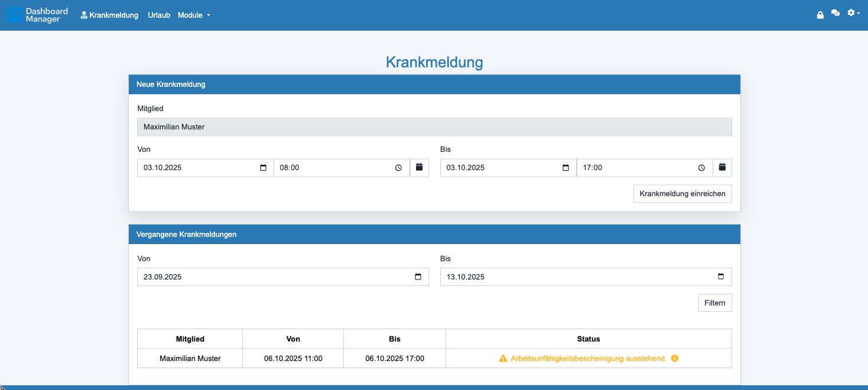Open the filter Bis date picker for 13.10.2025
This screenshot has height=390, width=868.
720,277
